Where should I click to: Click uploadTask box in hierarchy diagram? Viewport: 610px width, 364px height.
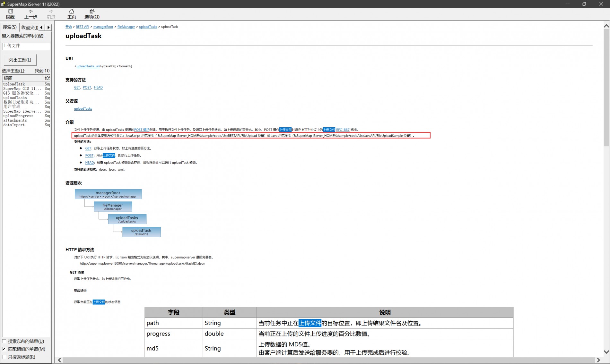coord(141,232)
